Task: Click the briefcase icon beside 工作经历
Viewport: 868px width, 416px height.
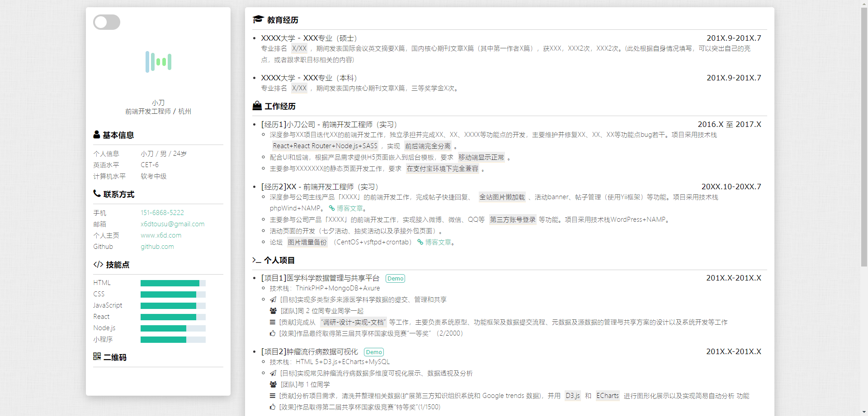Action: point(257,105)
